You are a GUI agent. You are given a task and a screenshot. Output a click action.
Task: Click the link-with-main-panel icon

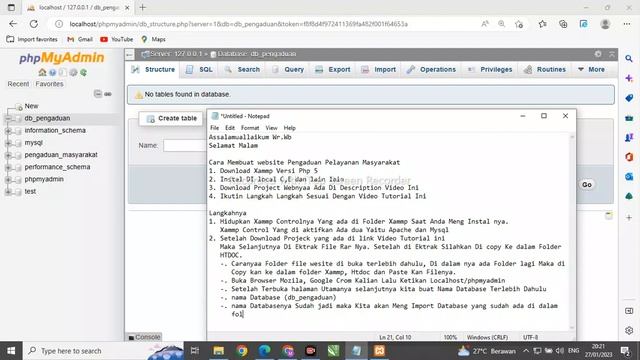pos(108,94)
